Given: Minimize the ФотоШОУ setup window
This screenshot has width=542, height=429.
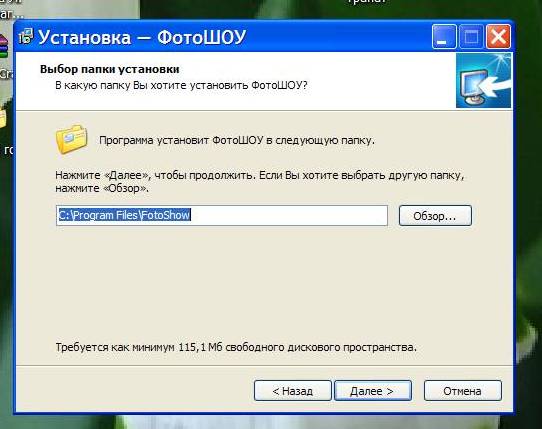Looking at the screenshot, I should (443, 37).
